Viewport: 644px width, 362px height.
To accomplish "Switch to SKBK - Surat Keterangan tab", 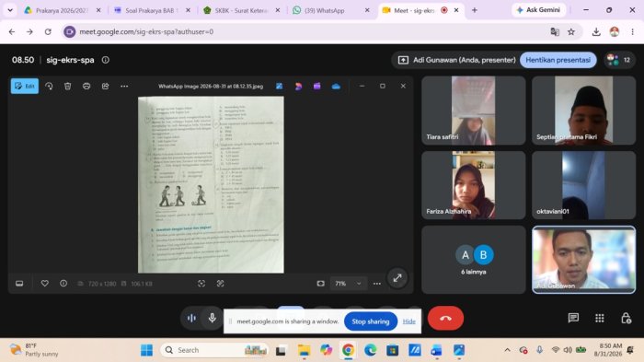I will point(241,10).
